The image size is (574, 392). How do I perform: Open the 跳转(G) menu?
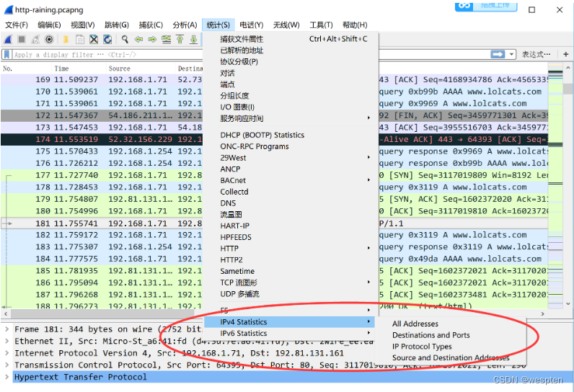click(116, 25)
